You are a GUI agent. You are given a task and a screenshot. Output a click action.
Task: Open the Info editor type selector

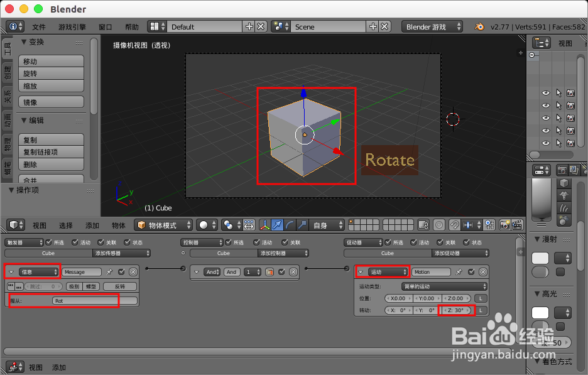pyautogui.click(x=15, y=26)
